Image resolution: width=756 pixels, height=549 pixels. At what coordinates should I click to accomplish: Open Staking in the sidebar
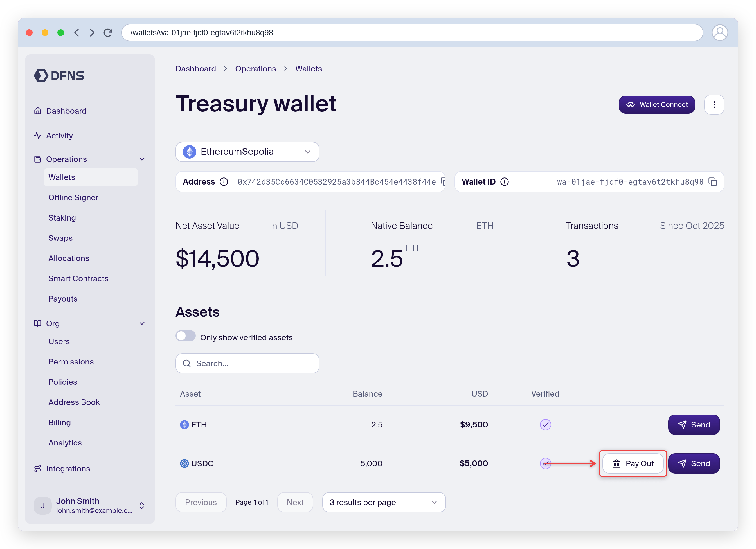[62, 218]
